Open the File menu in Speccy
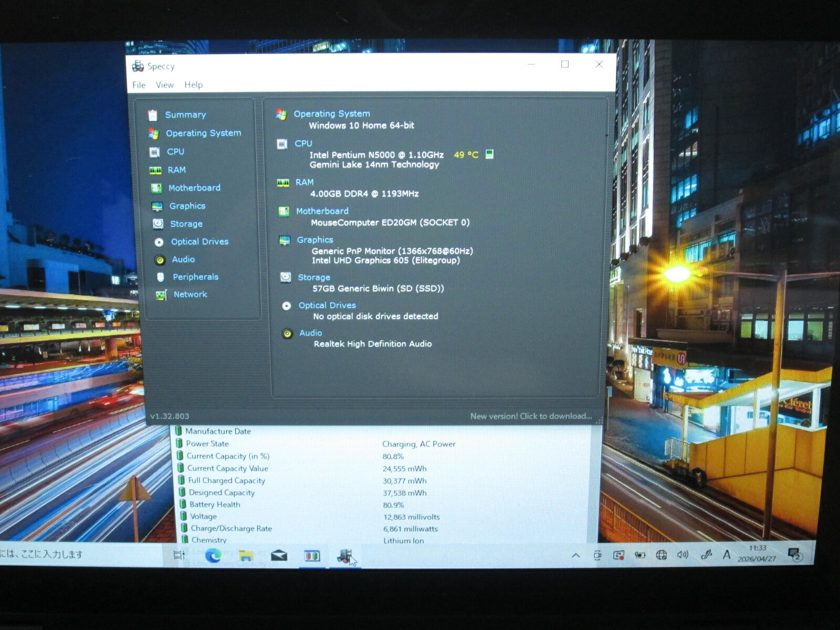 (139, 85)
